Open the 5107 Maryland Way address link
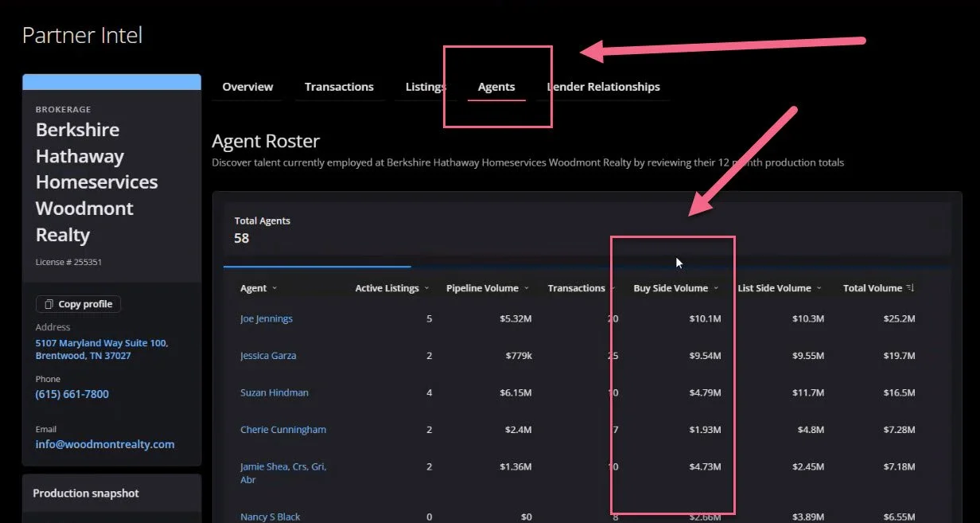 coord(102,349)
